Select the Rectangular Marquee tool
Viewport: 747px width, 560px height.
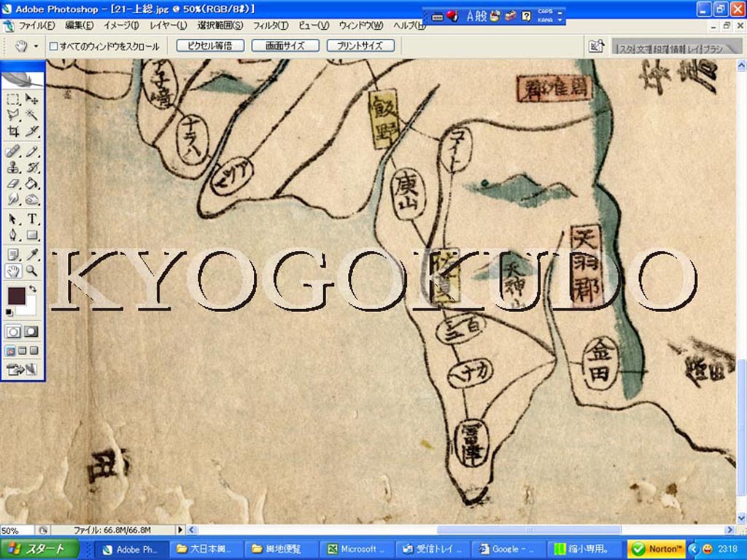coord(13,99)
